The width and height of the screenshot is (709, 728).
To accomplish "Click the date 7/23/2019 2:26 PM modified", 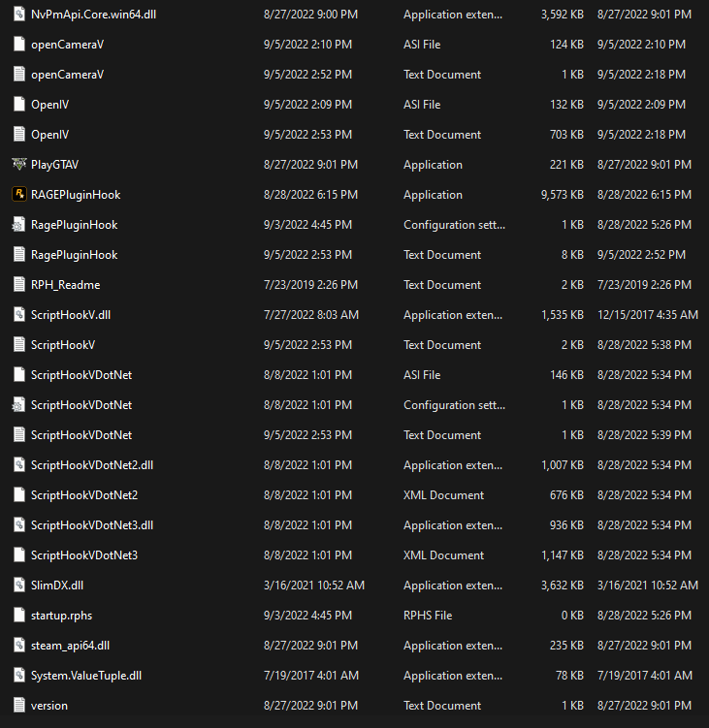I will 310,285.
